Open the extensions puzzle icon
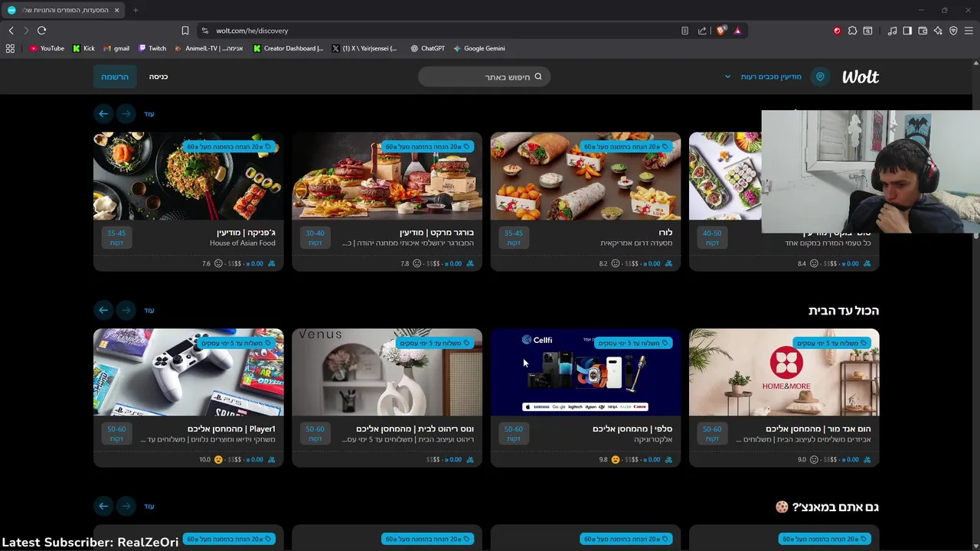The height and width of the screenshot is (551, 980). tap(852, 31)
